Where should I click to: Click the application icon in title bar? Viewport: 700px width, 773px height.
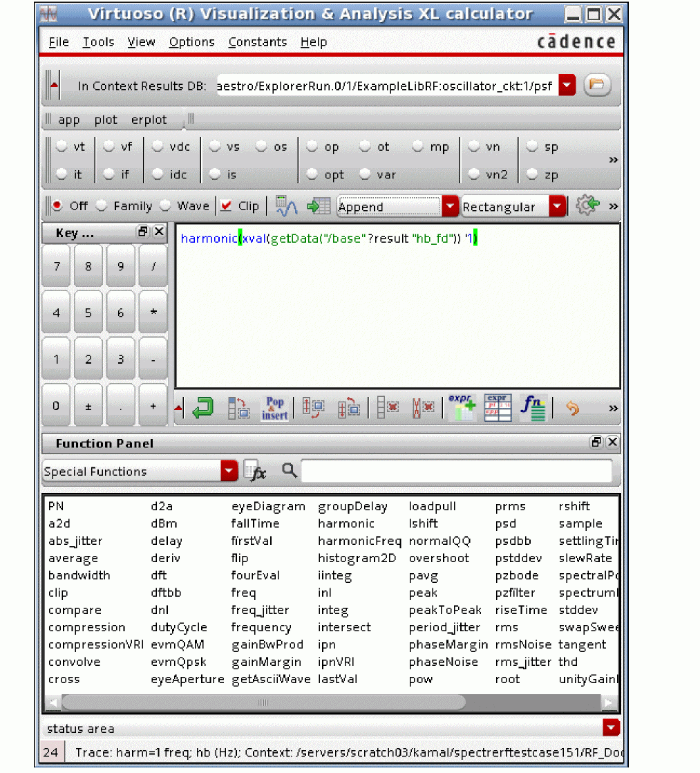(x=49, y=14)
